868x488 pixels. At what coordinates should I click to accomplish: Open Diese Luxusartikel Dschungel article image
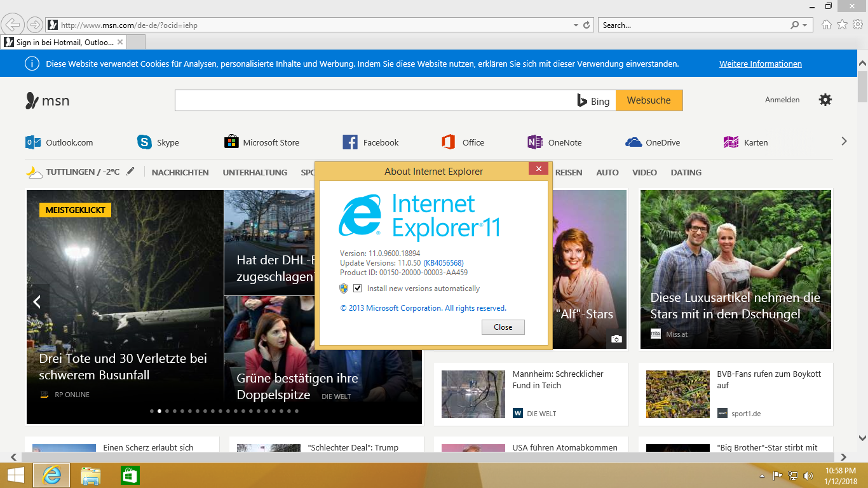point(735,269)
